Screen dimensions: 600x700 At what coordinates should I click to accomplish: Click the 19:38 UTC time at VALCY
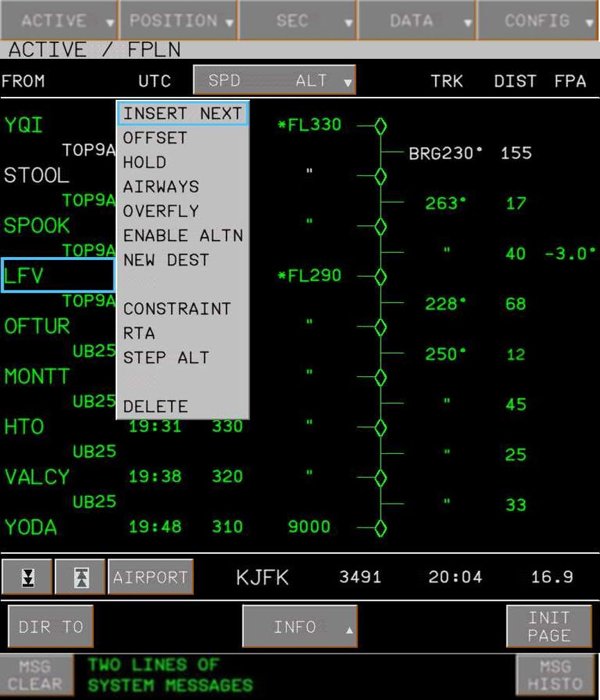tap(155, 476)
